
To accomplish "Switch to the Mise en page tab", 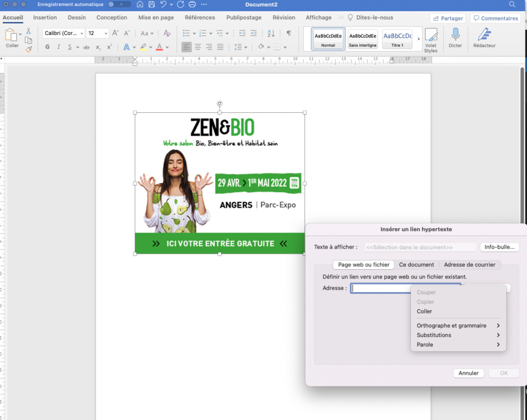I will pos(156,17).
